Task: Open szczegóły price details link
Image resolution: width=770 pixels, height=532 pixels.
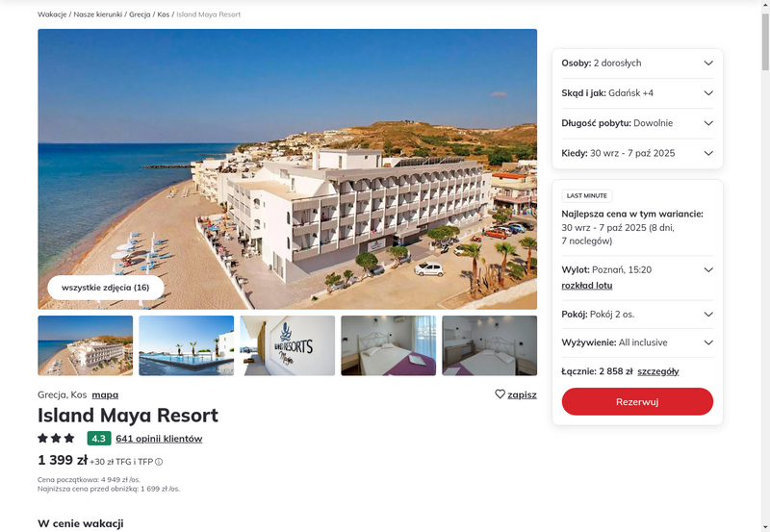Action: [x=658, y=371]
